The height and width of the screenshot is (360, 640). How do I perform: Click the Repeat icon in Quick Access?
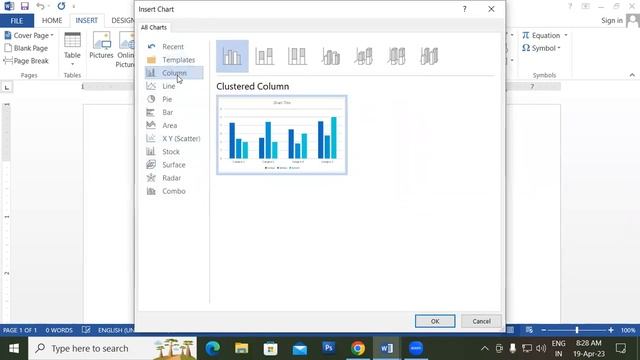pos(61,6)
